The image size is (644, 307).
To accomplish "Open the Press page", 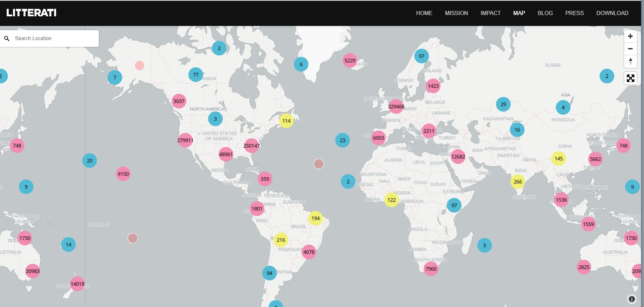I will click(574, 13).
